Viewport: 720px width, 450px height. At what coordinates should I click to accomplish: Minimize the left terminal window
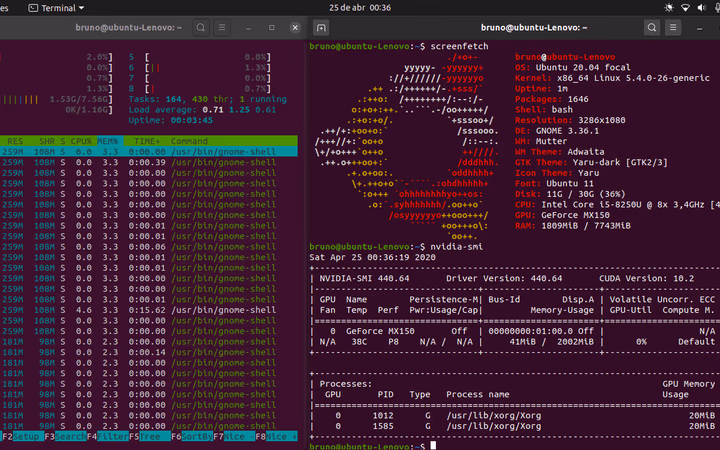pos(248,28)
